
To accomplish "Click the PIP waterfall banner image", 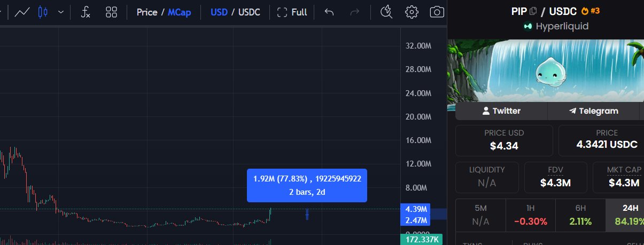I will [x=545, y=70].
